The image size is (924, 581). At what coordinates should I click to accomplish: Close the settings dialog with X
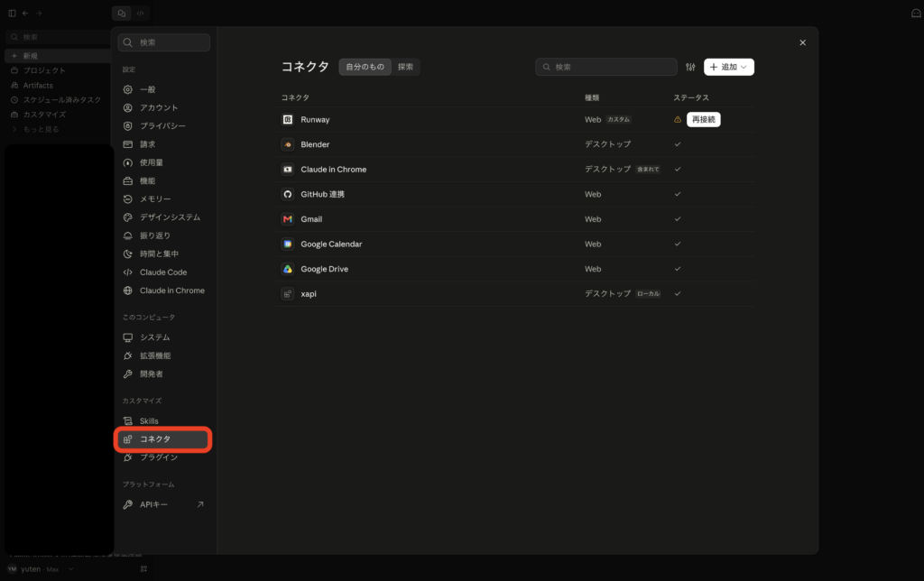click(802, 42)
